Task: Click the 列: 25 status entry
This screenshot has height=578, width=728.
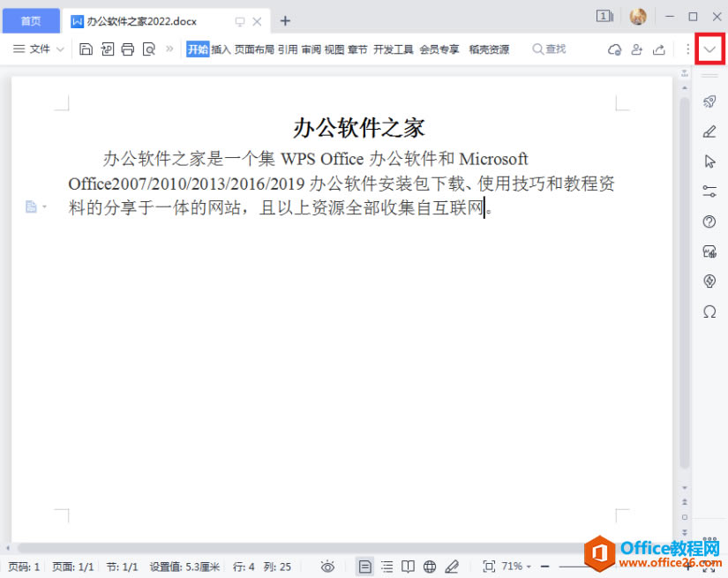Action: [x=277, y=567]
